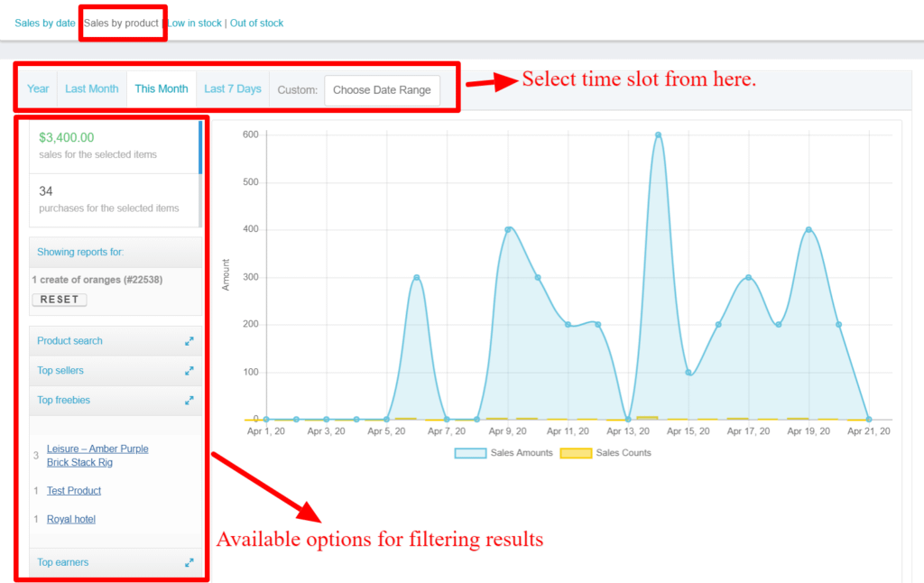Screen dimensions: 924x583
Task: Switch to Sales by product tab
Action: pos(121,23)
